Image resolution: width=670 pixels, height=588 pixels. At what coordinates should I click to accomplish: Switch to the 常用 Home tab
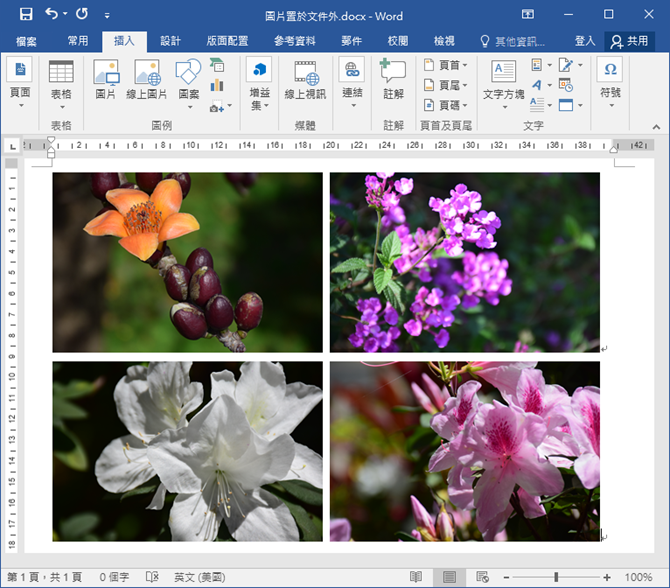point(78,41)
